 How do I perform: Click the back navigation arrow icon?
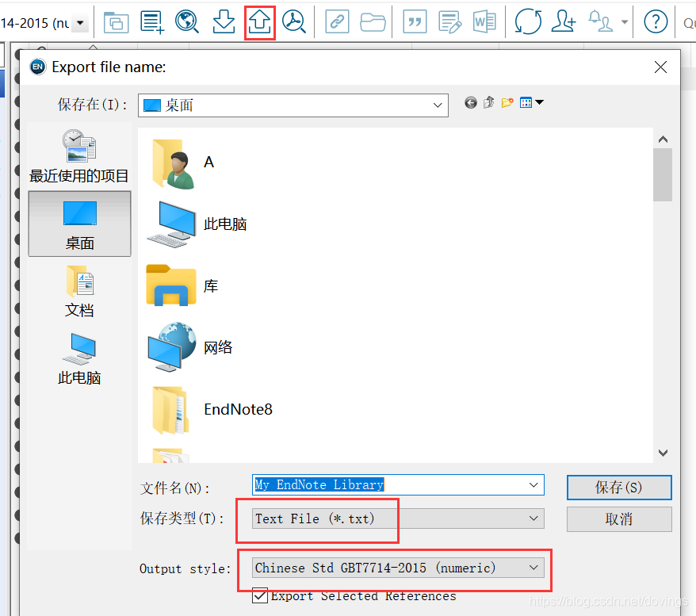(471, 103)
